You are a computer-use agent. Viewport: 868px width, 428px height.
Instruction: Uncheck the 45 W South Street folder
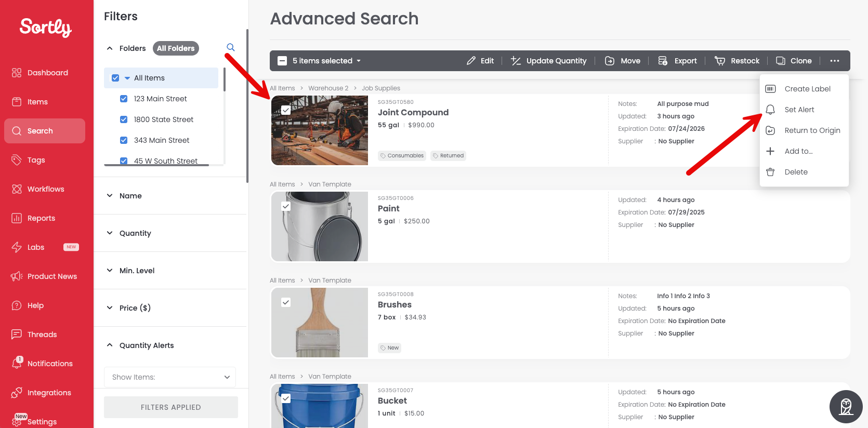tap(124, 161)
